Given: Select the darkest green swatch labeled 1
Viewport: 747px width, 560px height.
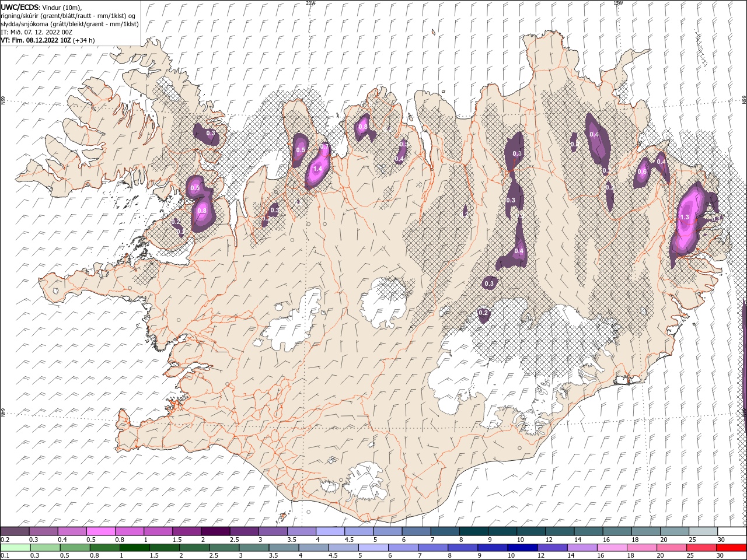Looking at the screenshot, I should [x=134, y=548].
